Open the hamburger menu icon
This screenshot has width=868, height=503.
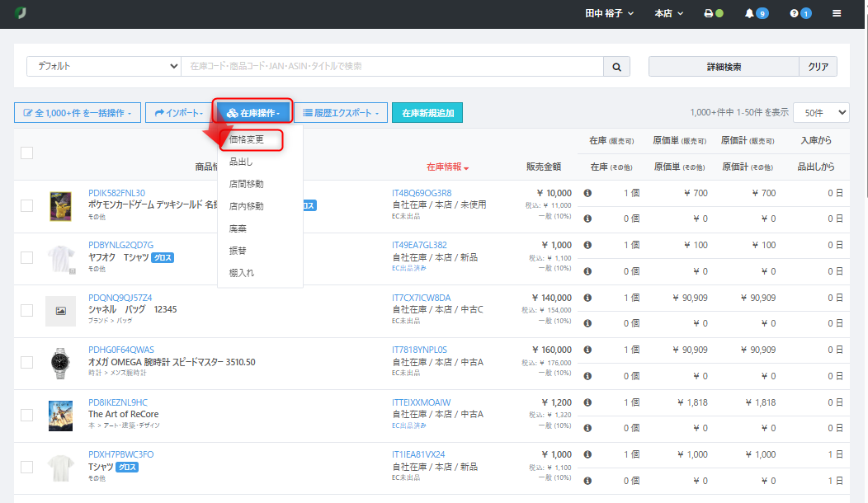point(837,13)
